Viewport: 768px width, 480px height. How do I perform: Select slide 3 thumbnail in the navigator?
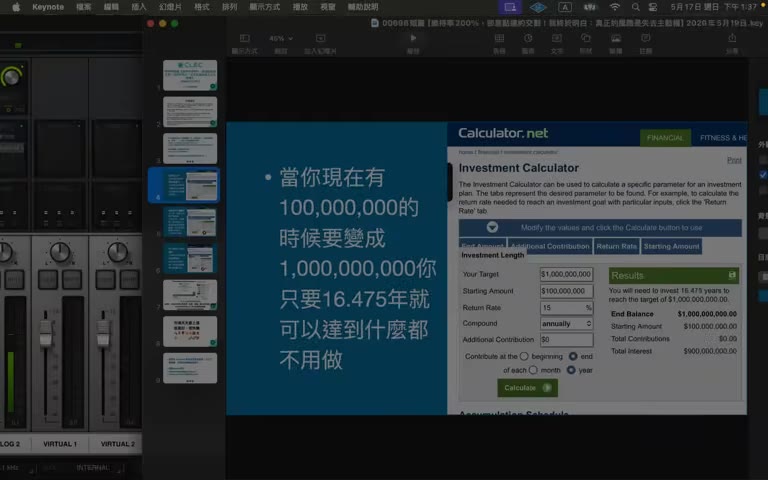(190, 148)
